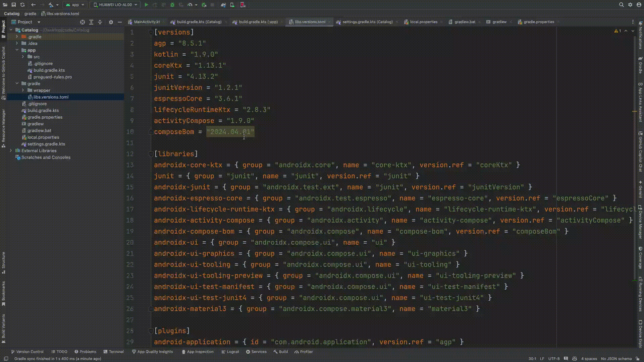Open Project panel gear options
644x362 pixels.
click(111, 22)
